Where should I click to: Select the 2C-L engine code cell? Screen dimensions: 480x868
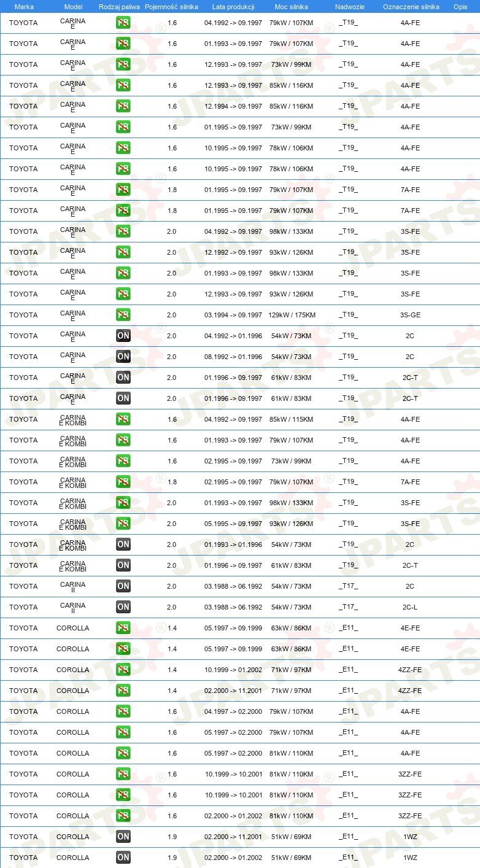[x=410, y=607]
